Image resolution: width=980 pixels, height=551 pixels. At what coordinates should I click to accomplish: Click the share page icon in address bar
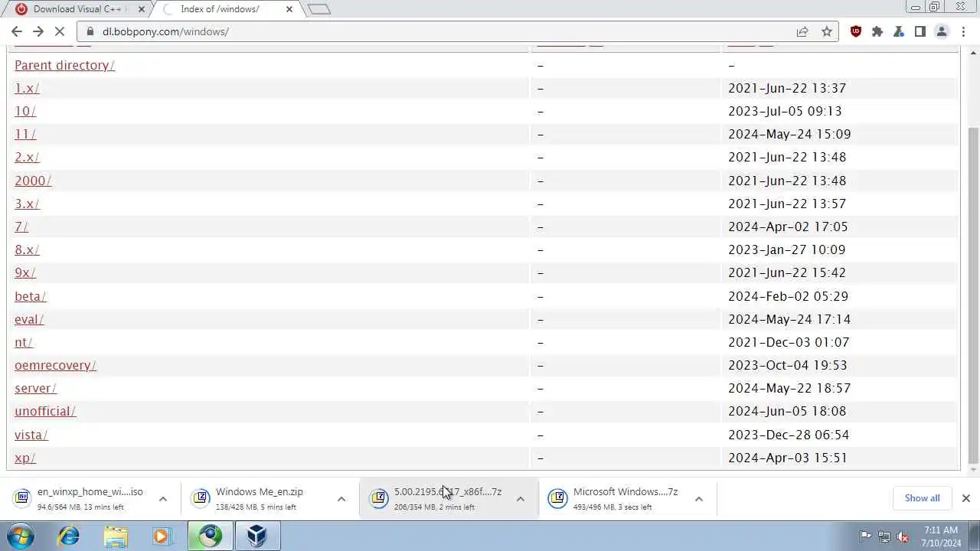802,31
